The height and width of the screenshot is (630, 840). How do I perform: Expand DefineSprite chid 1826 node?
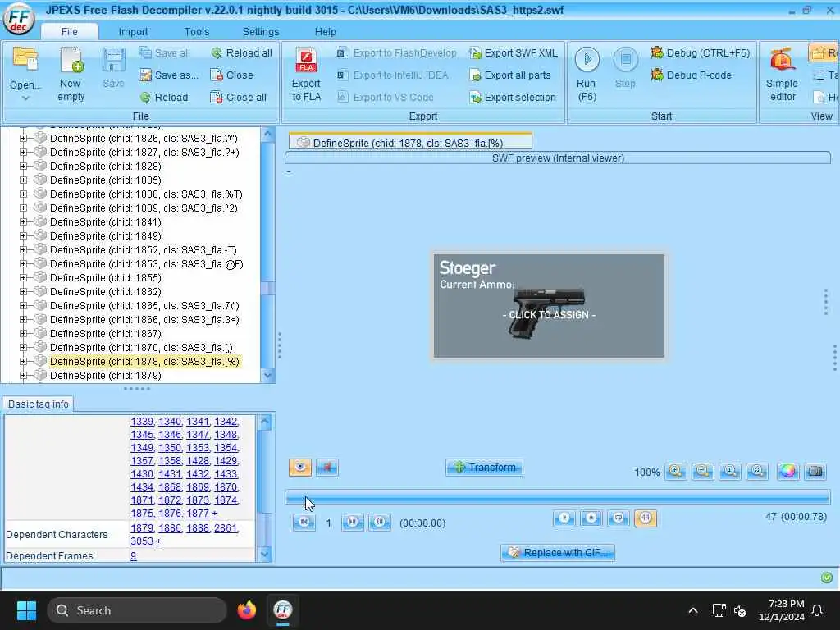click(23, 138)
